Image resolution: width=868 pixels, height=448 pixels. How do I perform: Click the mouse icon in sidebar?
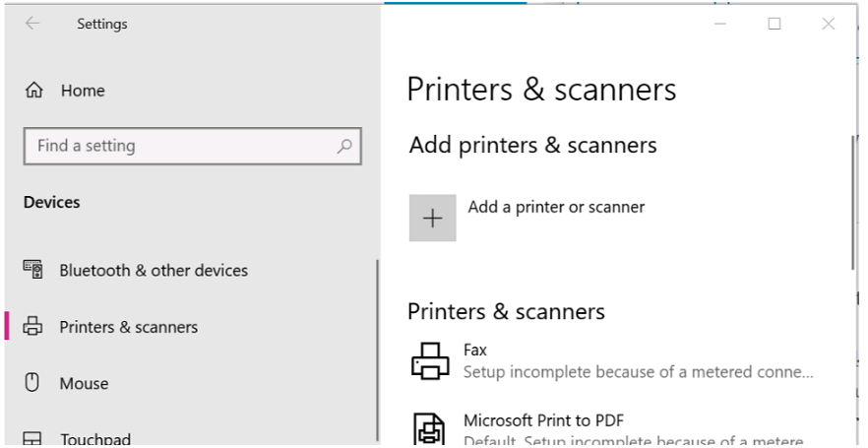(x=32, y=383)
